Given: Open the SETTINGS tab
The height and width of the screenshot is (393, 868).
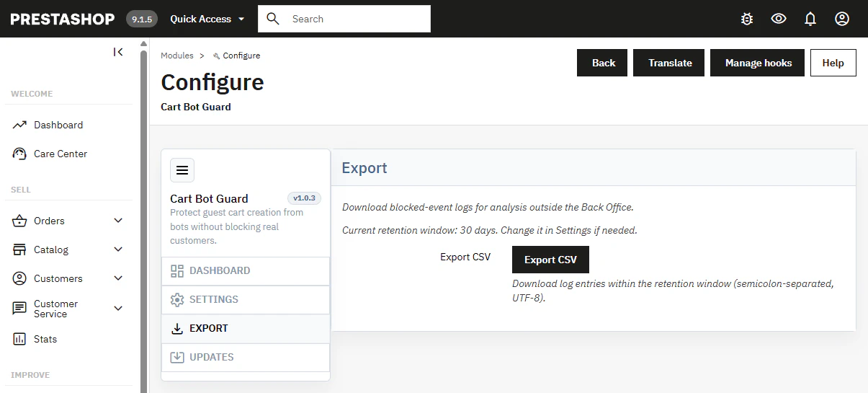Looking at the screenshot, I should (246, 300).
